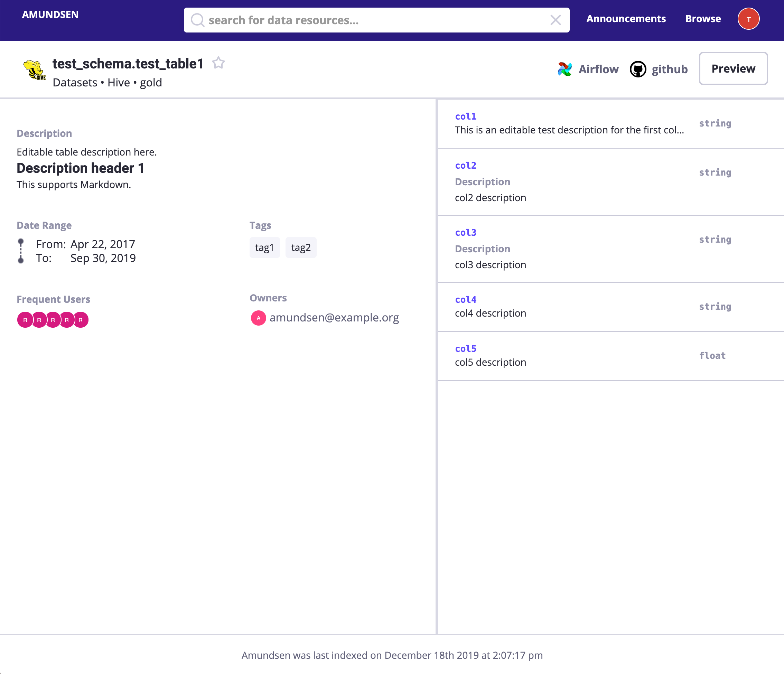
Task: Select the tag1 tag
Action: coord(264,247)
